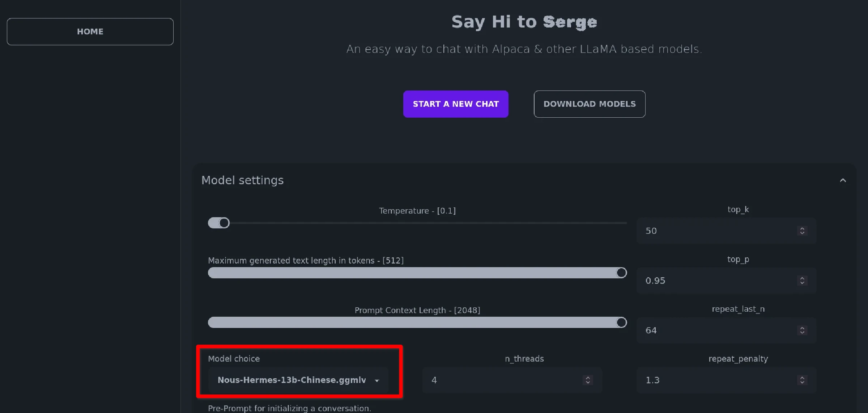868x413 pixels.
Task: Focus the top_p value field
Action: click(716, 281)
